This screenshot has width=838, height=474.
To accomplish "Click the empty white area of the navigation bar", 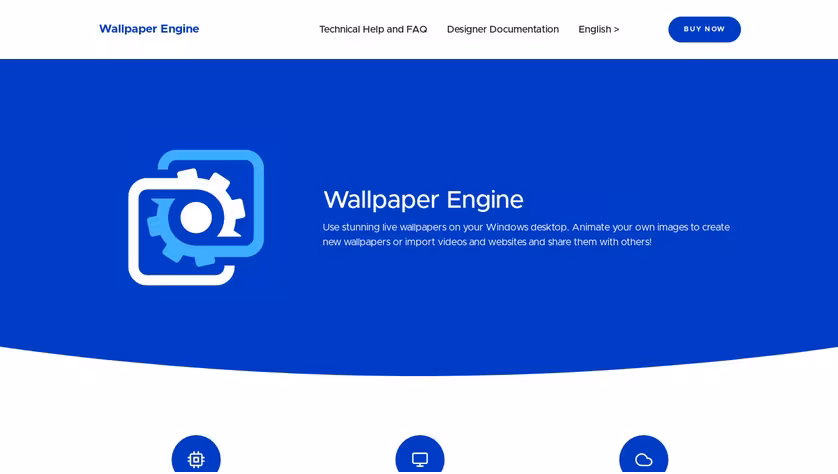I will point(257,29).
